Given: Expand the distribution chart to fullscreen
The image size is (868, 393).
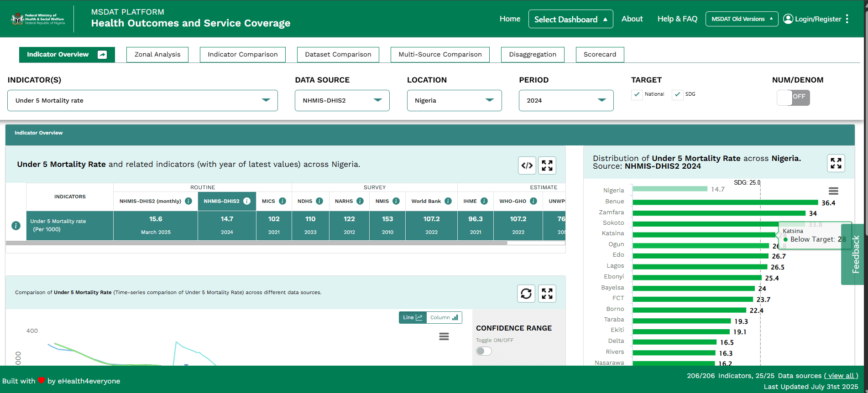Looking at the screenshot, I should (836, 163).
